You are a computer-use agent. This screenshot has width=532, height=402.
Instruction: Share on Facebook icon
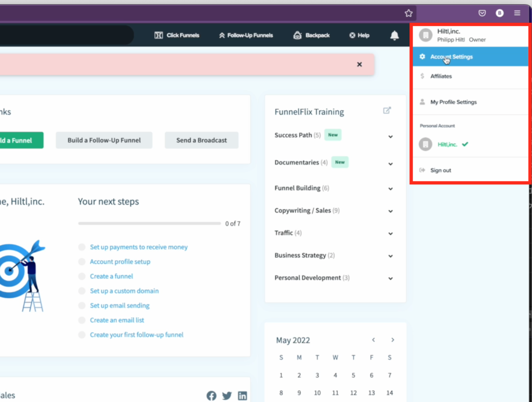click(x=211, y=396)
